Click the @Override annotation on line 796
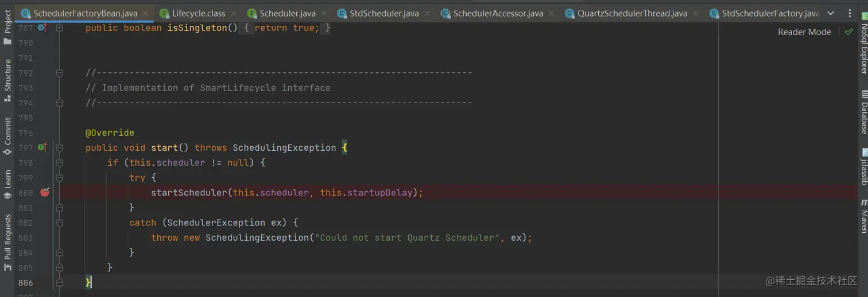 (110, 133)
